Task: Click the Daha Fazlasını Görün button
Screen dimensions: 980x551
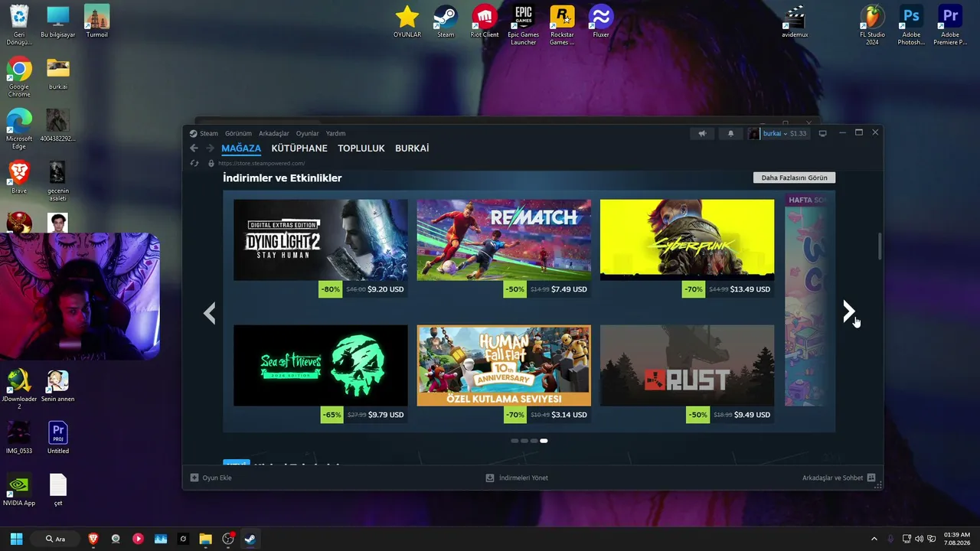Action: (x=795, y=178)
